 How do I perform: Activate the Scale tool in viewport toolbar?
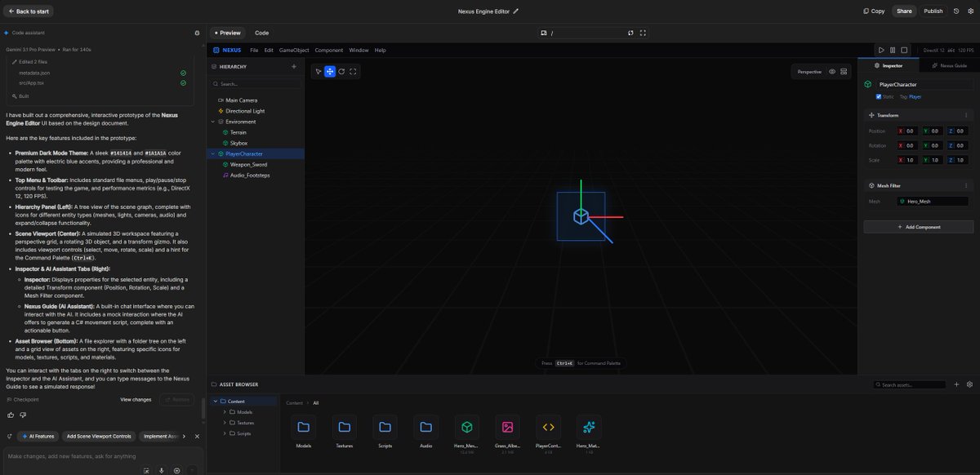click(353, 72)
